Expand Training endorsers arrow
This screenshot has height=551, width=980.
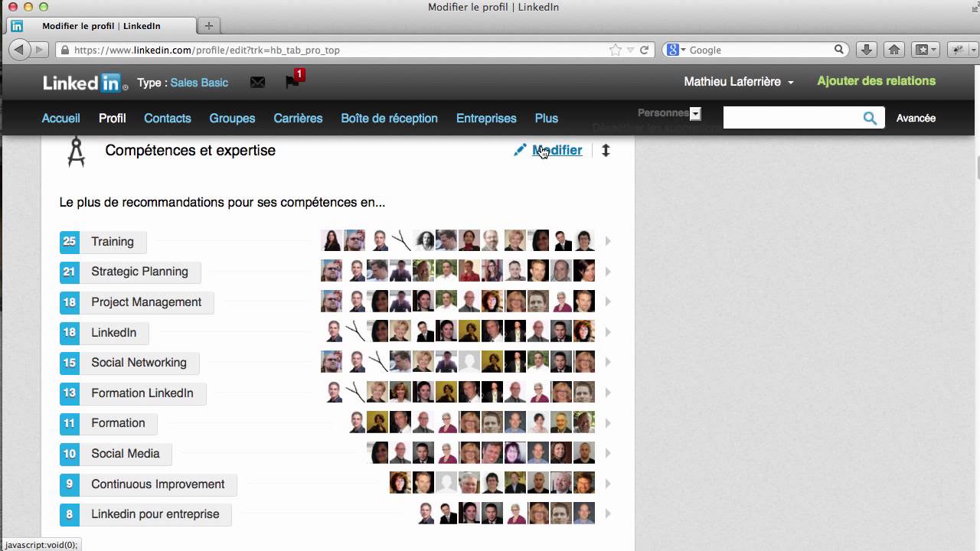[608, 242]
